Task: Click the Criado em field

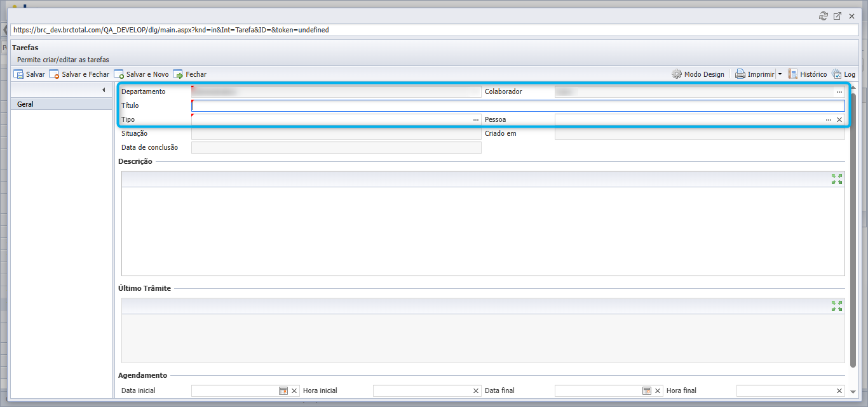Action: tap(700, 134)
